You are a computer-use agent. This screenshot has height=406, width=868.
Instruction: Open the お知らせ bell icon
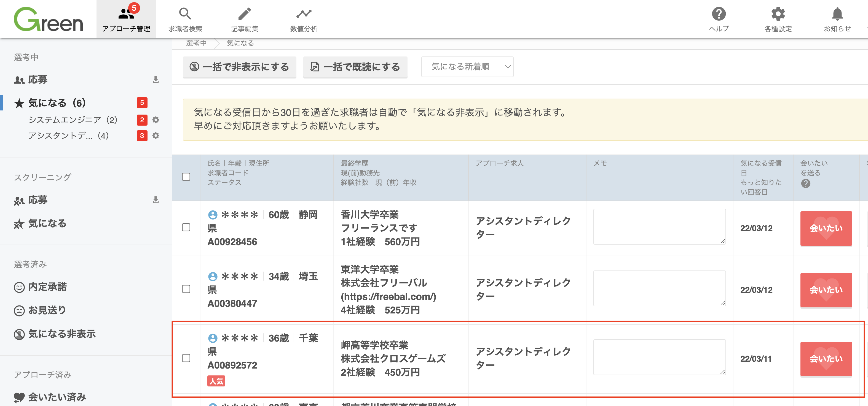837,14
